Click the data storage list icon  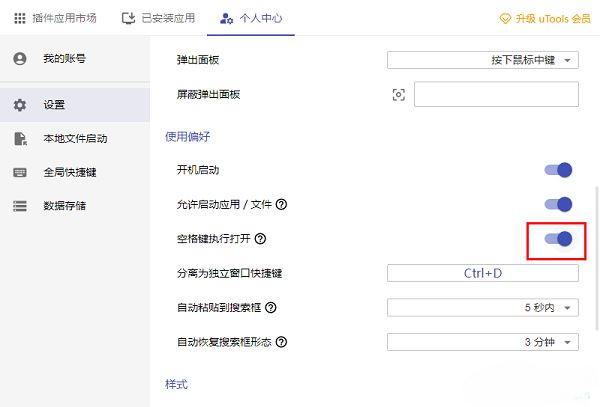point(20,206)
